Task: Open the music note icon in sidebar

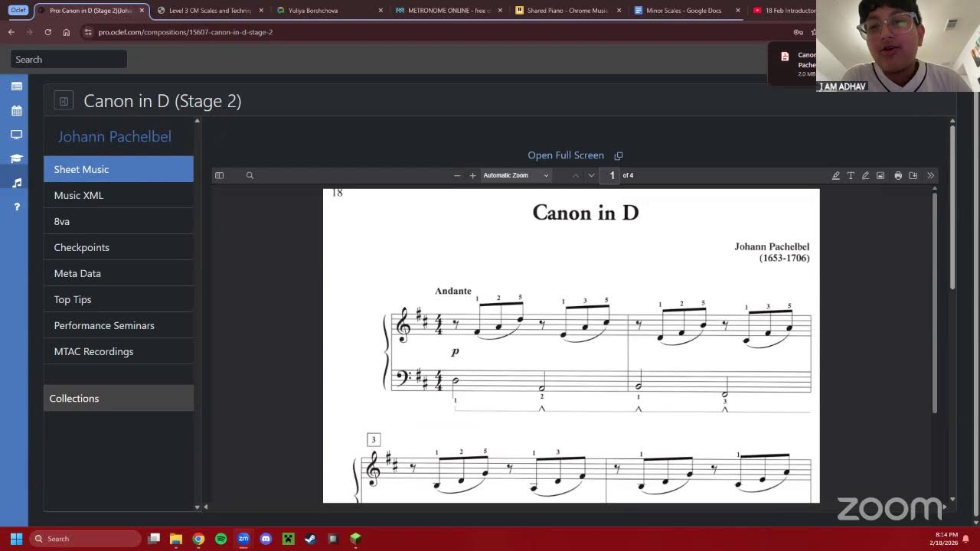Action: point(16,182)
